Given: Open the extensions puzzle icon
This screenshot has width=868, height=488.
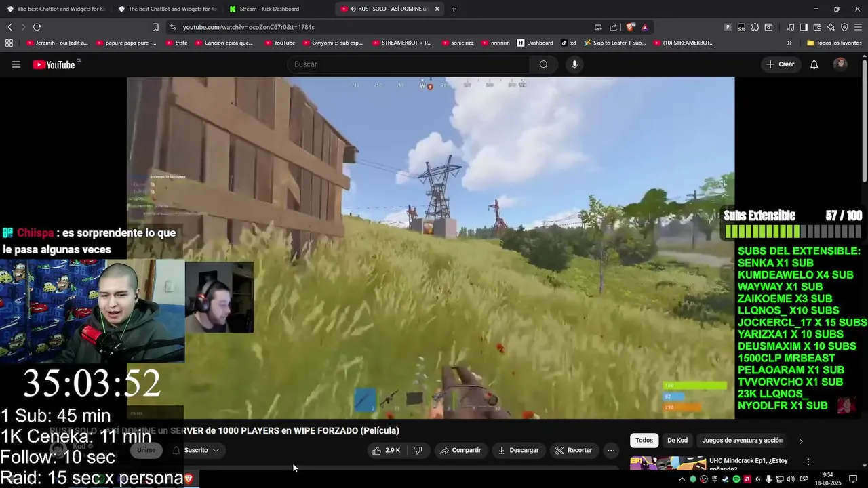Looking at the screenshot, I should [755, 27].
